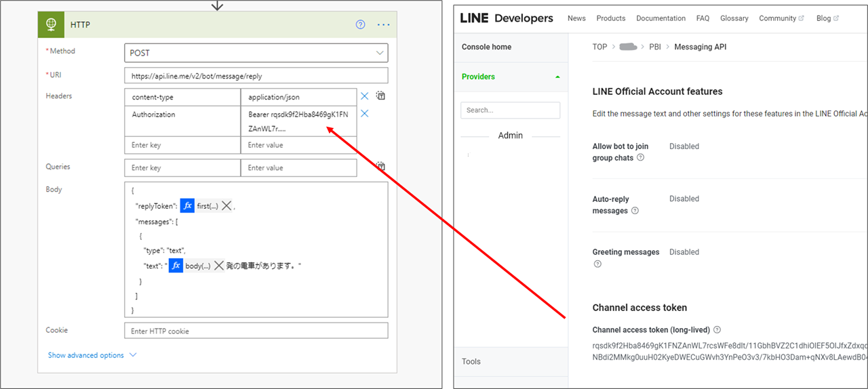Viewport: 868px width, 389px height.
Task: Click the LINE Developers logo
Action: click(x=507, y=18)
